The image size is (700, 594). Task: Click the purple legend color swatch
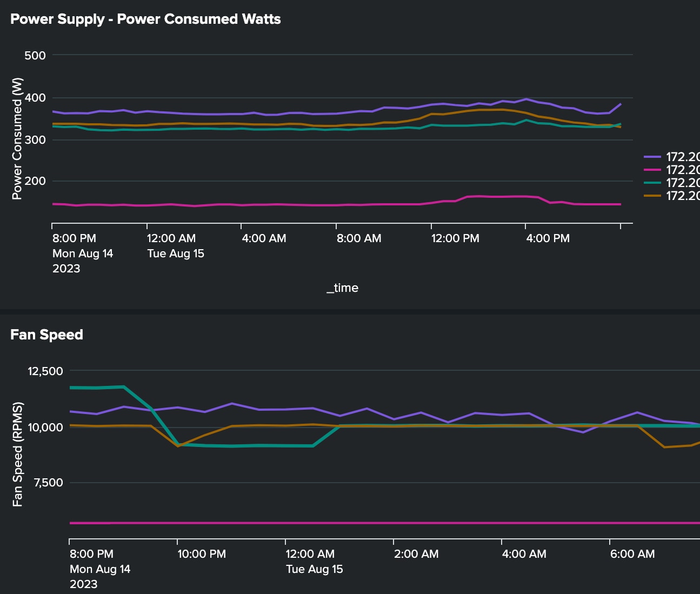coord(652,157)
